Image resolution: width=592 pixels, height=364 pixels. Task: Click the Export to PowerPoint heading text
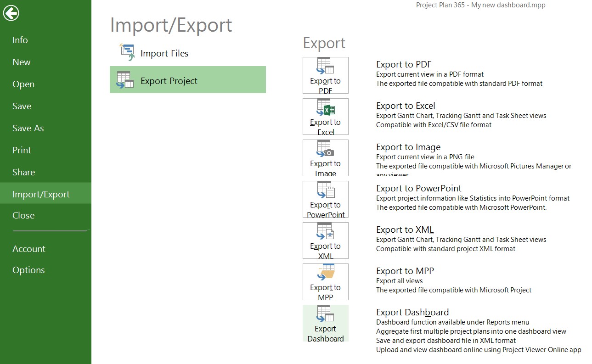419,188
